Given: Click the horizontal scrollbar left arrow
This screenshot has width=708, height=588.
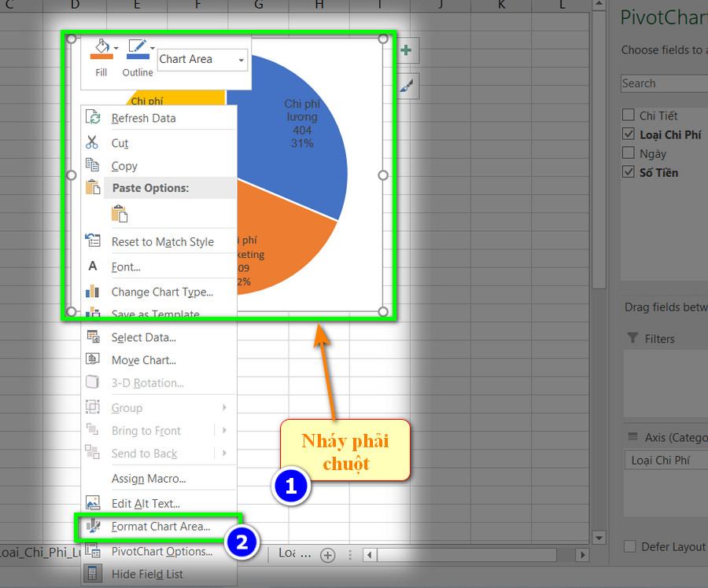Looking at the screenshot, I should pyautogui.click(x=370, y=555).
